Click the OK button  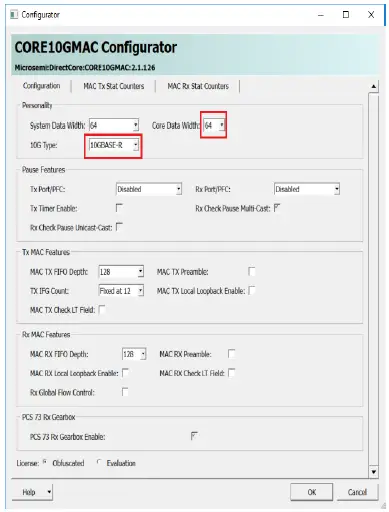[x=312, y=492]
